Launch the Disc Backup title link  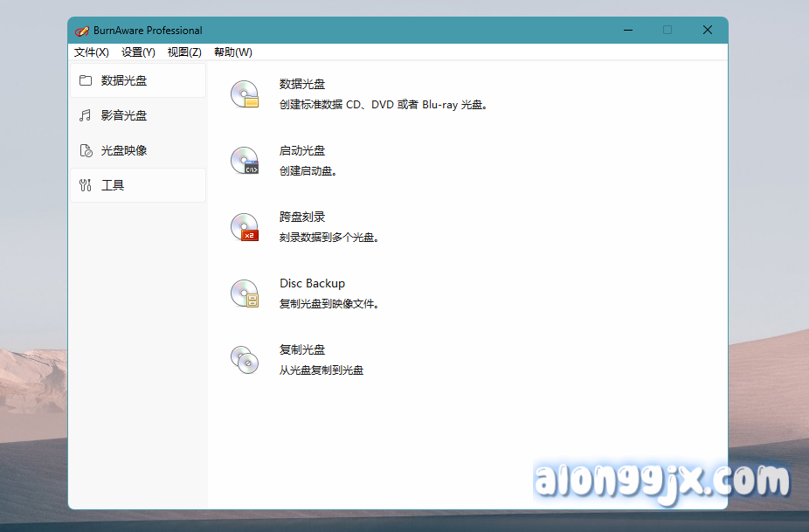312,283
